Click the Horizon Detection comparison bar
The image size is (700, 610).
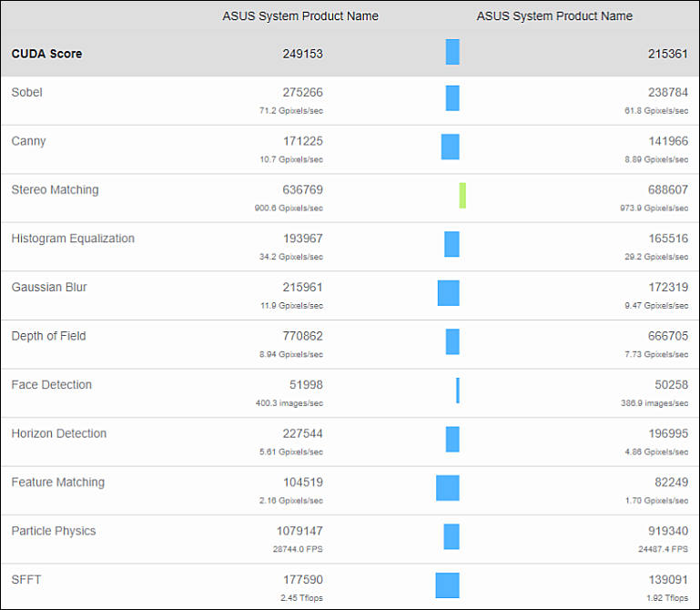pos(452,439)
